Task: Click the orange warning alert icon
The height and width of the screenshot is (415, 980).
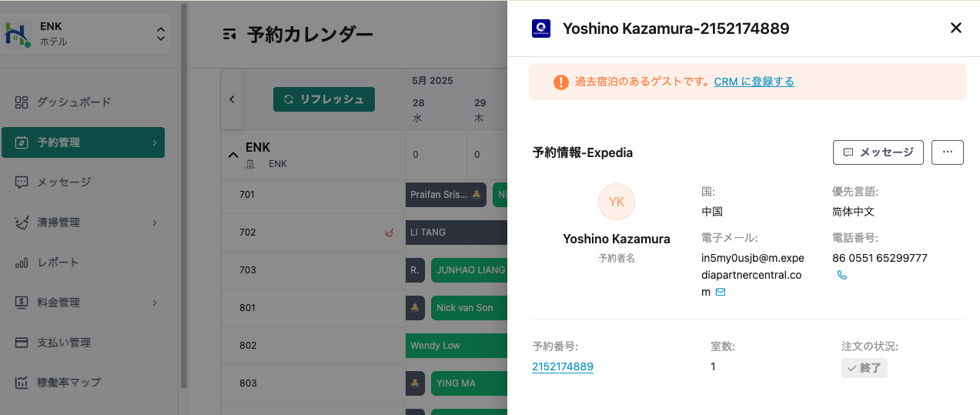Action: pos(561,82)
